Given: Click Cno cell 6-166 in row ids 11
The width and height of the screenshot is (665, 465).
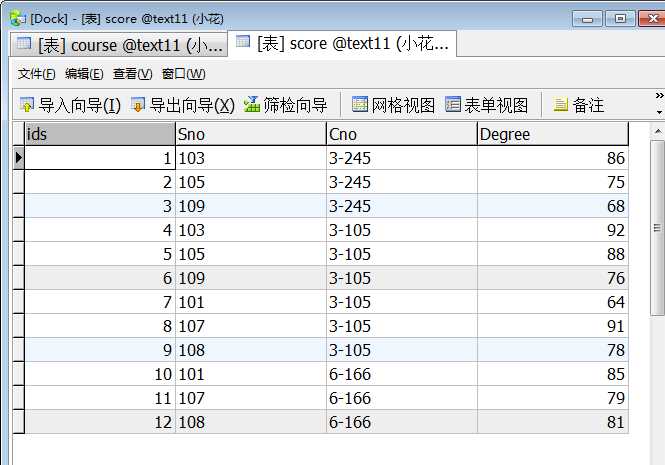Looking at the screenshot, I should [402, 398].
